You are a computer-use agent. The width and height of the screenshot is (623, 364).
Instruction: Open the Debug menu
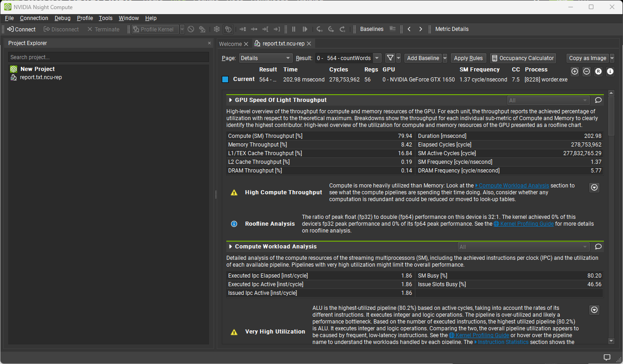click(x=62, y=18)
